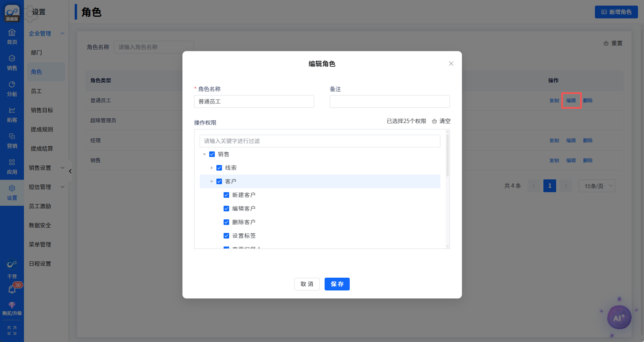Viewport: 644px width, 342px height.
Task: Toggle the 线索 permission checkbox
Action: 219,168
